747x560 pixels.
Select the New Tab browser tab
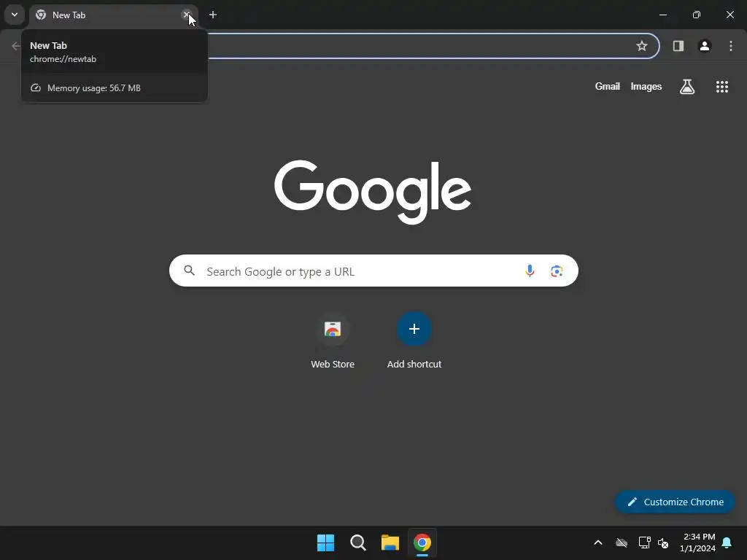(113, 15)
